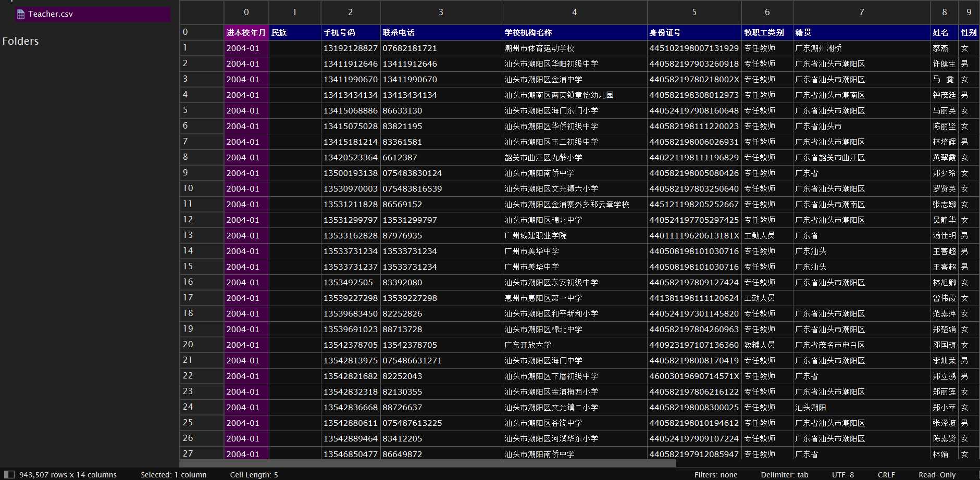Click contact cell 6612387
This screenshot has height=480, width=980.
[441, 157]
